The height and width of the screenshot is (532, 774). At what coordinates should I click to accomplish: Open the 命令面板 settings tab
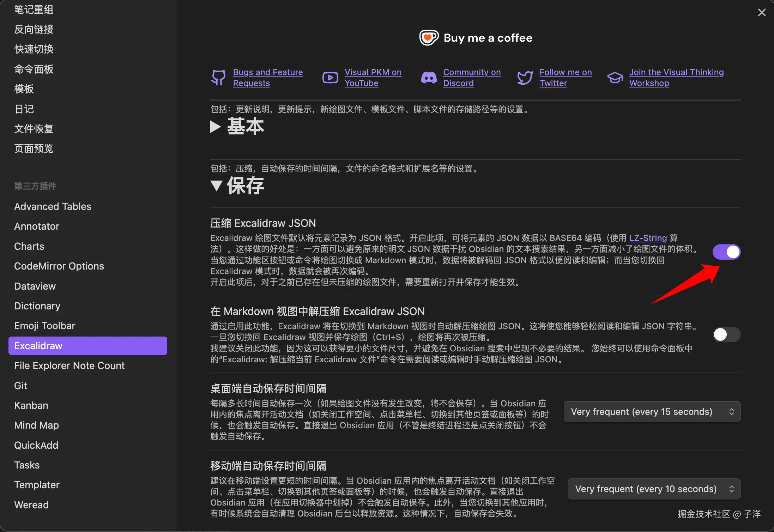tap(34, 69)
